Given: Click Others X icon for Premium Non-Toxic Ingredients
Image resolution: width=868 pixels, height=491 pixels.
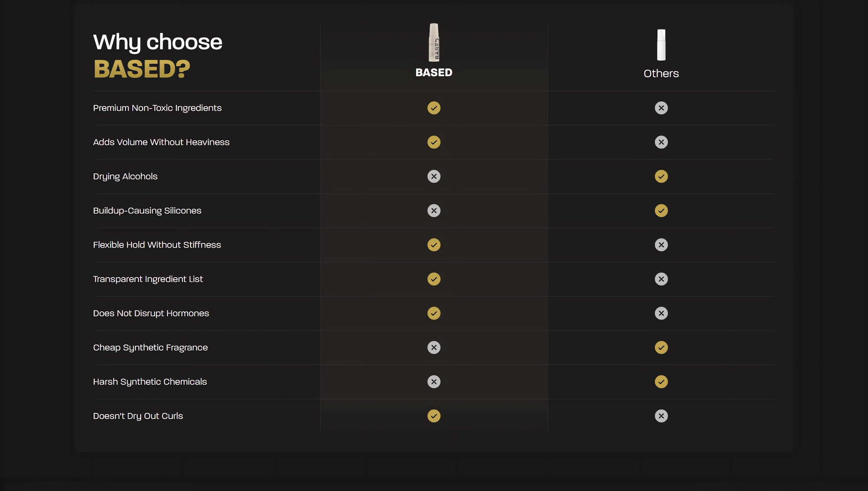Looking at the screenshot, I should coord(661,108).
